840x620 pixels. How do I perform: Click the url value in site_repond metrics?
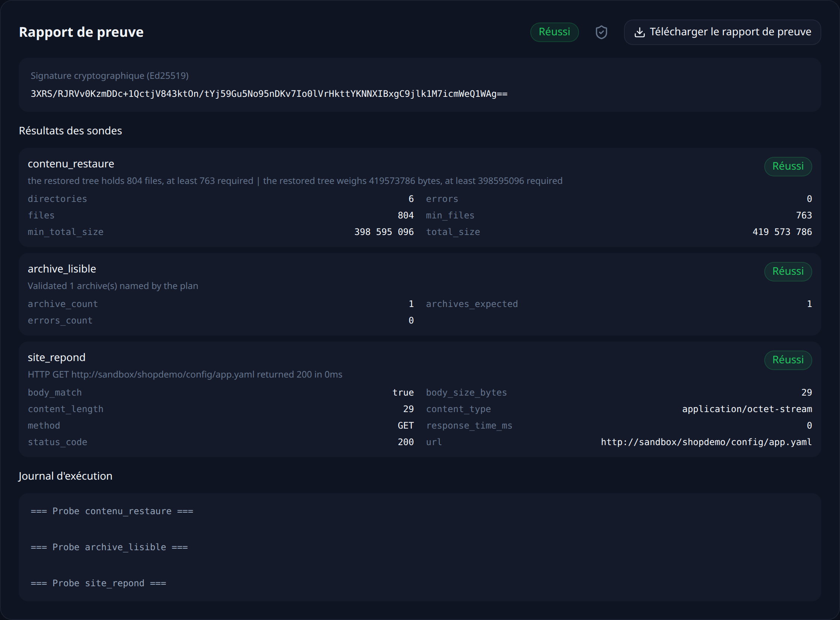click(706, 442)
